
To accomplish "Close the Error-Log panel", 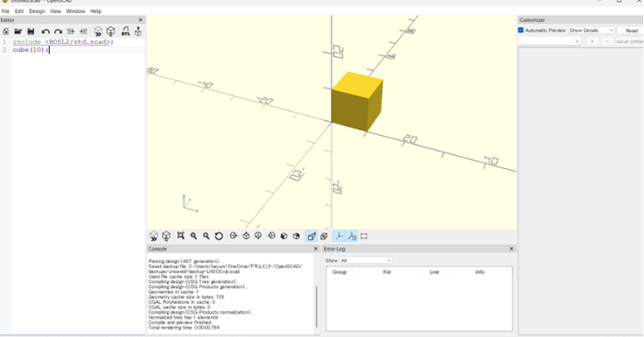I will click(x=511, y=248).
